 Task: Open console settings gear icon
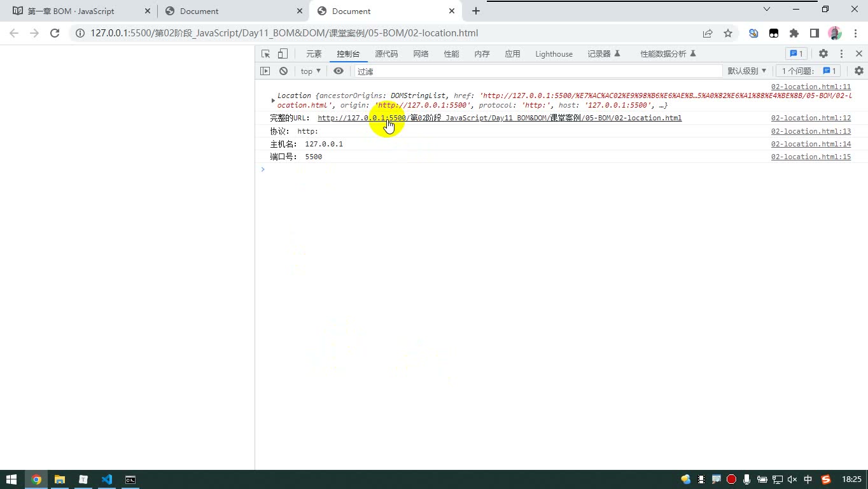pyautogui.click(x=859, y=71)
